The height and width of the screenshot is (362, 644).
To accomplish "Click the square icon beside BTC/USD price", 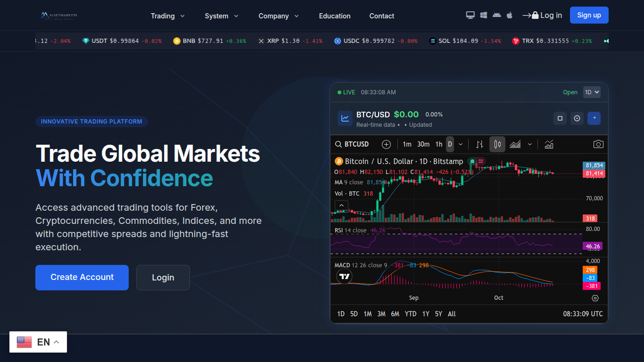I will point(560,118).
